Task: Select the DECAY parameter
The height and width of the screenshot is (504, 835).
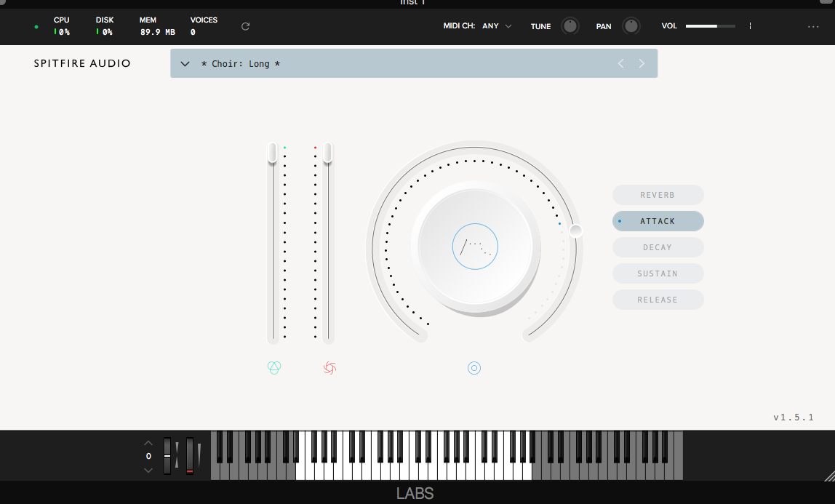Action: click(x=658, y=247)
